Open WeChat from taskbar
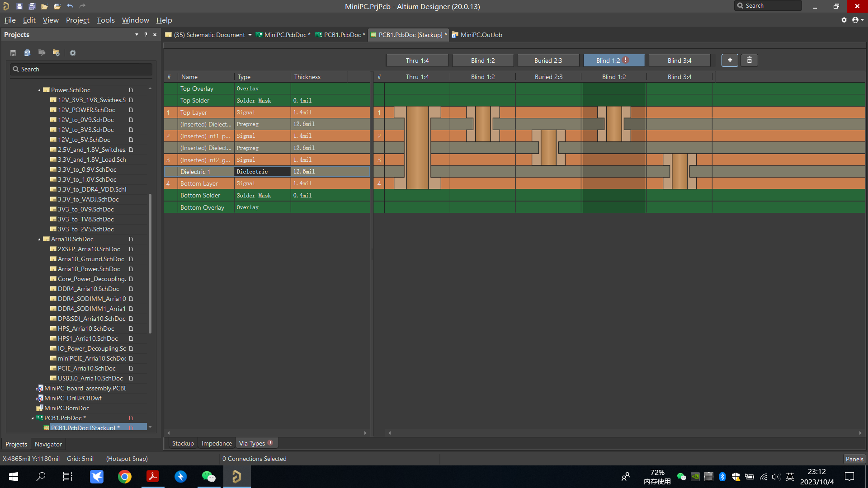The width and height of the screenshot is (868, 488). [x=208, y=477]
